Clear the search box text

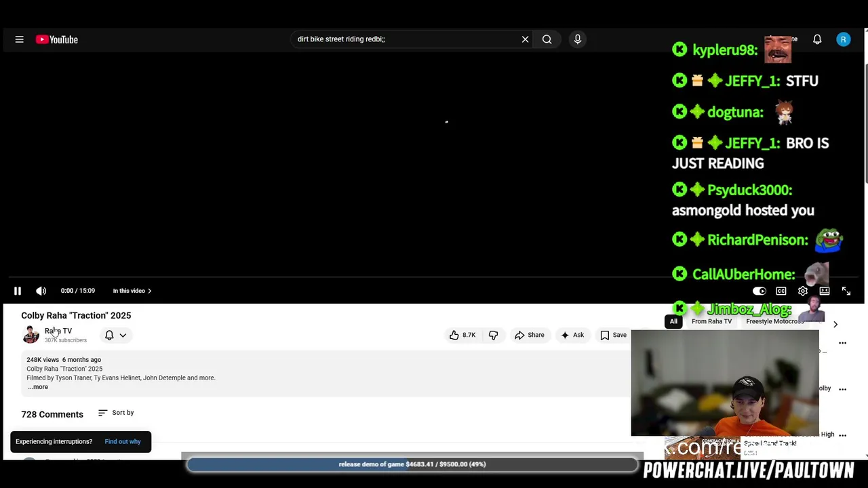(x=525, y=39)
